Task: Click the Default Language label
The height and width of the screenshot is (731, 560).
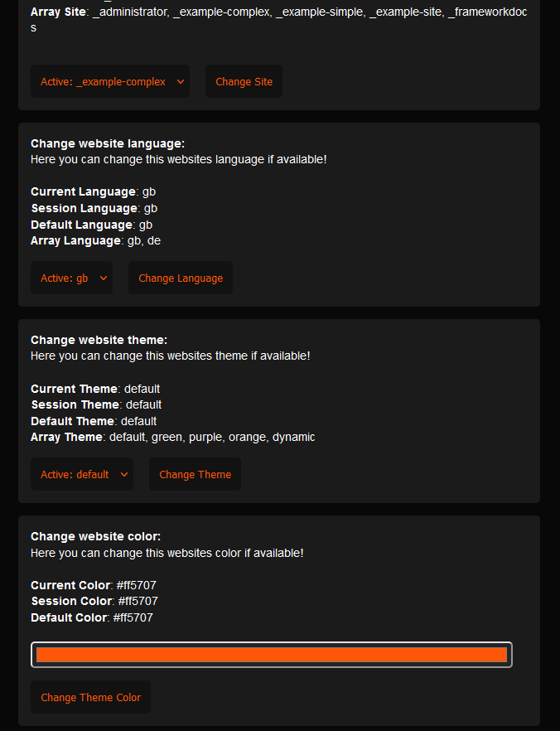Action: (81, 225)
